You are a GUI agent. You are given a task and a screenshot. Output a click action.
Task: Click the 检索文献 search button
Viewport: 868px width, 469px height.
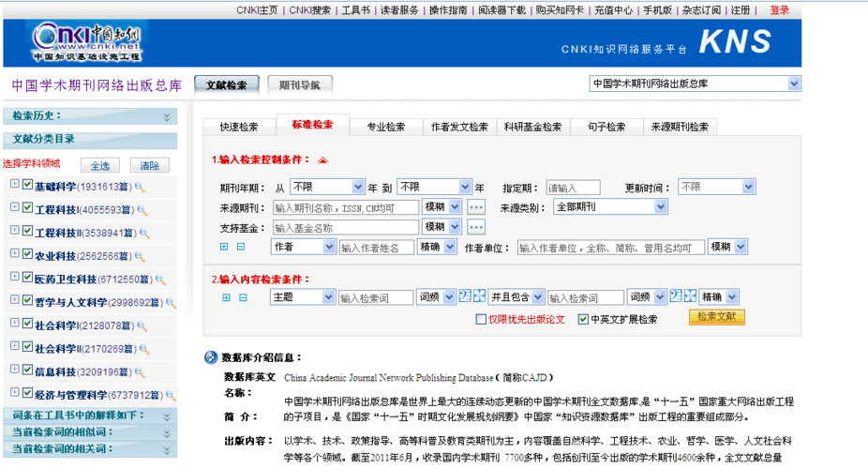click(717, 317)
